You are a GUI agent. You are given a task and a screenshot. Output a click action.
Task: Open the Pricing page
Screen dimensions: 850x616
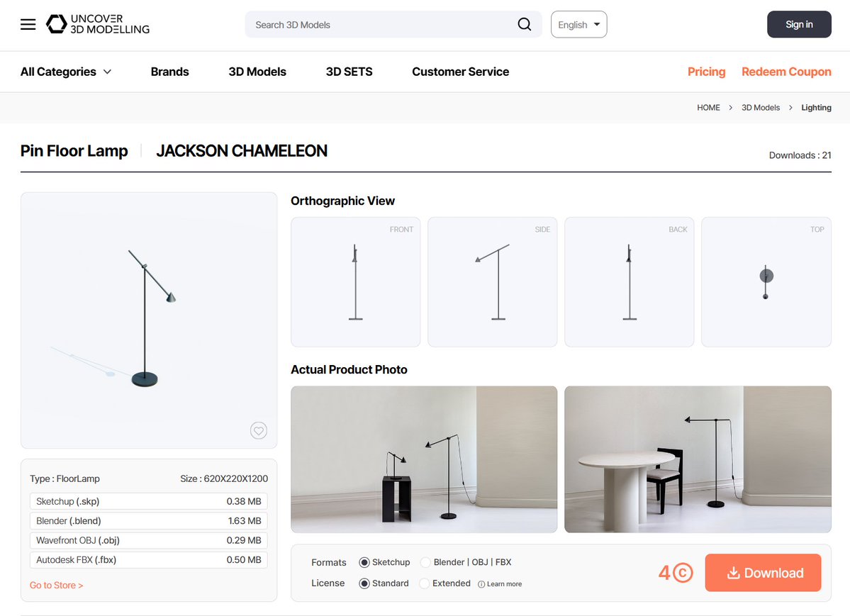point(706,72)
